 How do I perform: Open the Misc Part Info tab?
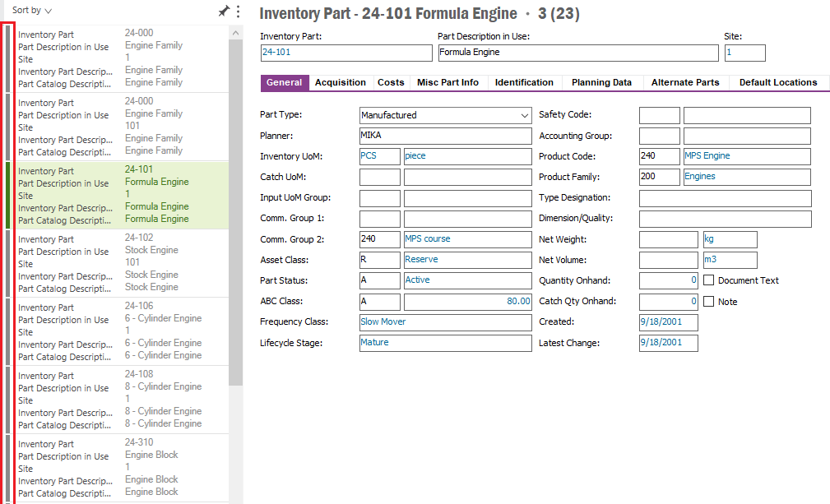(x=447, y=82)
